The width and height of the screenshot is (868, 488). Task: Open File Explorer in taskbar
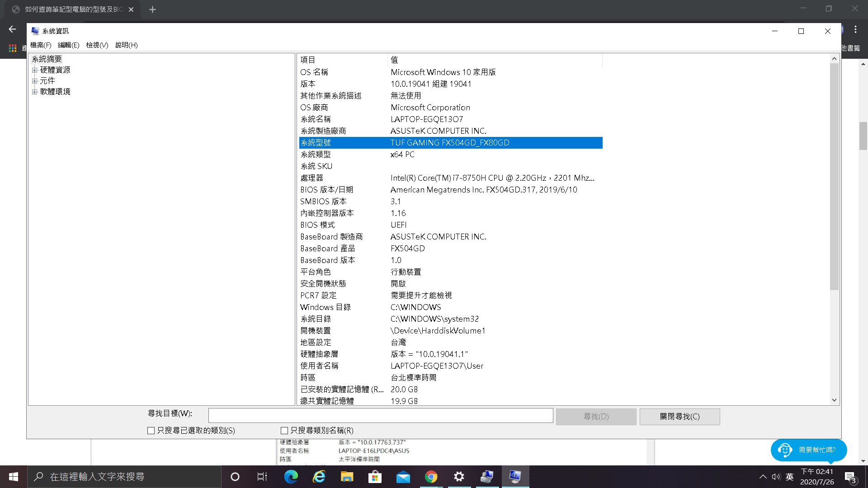(x=347, y=477)
